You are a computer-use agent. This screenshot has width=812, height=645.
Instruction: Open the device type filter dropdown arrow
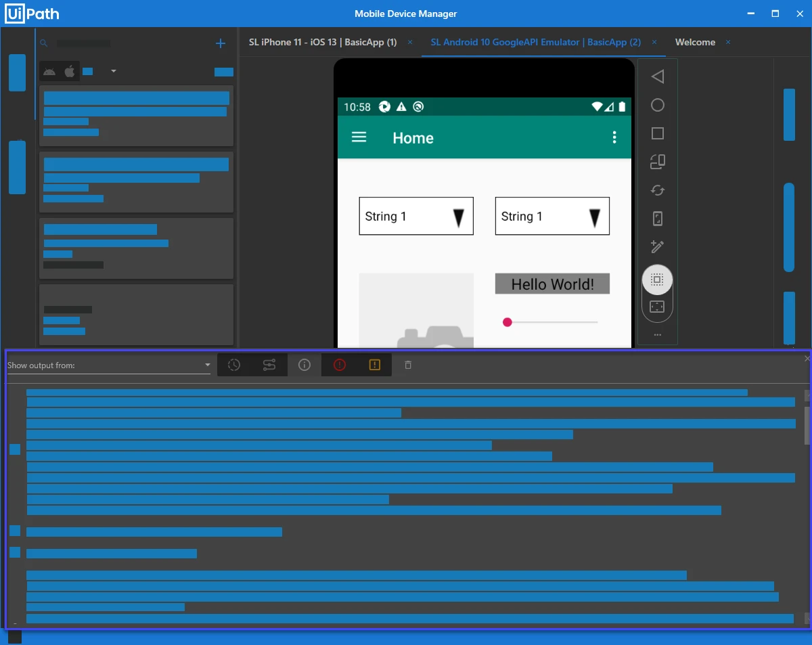(113, 71)
